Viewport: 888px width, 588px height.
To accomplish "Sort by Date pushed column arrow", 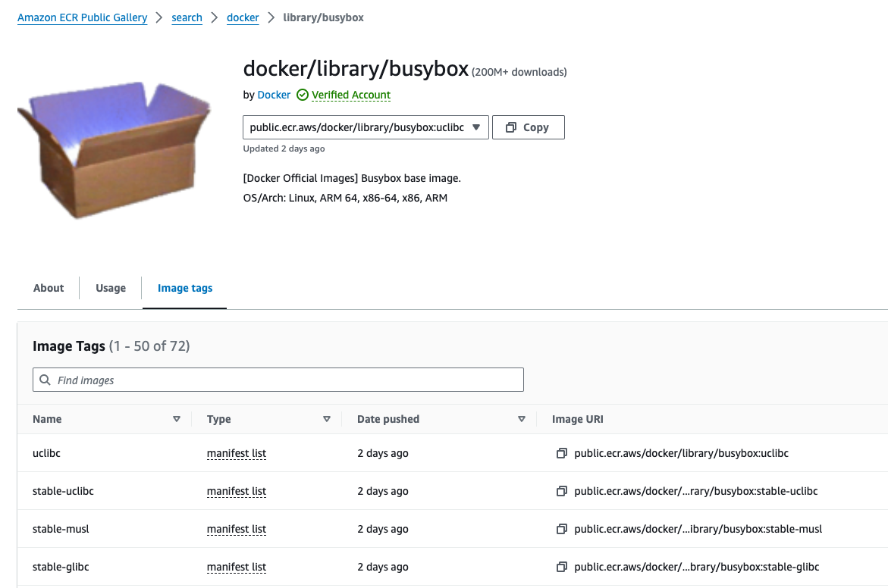I will 522,419.
